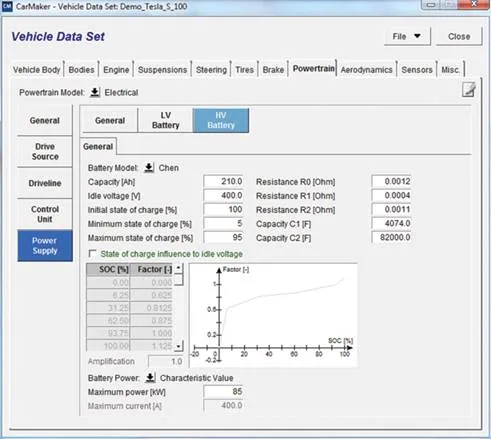Switch to the Bodies tab
This screenshot has width=491, height=439.
click(x=81, y=70)
